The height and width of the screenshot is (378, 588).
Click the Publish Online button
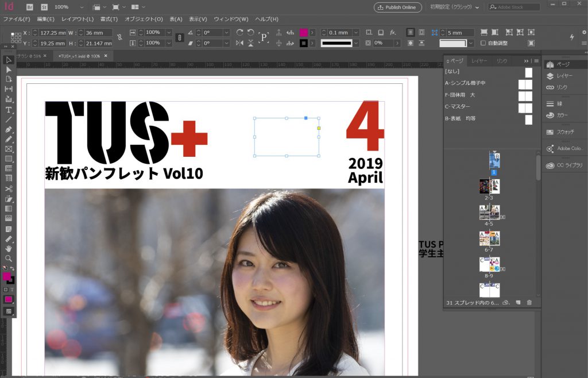pos(398,7)
